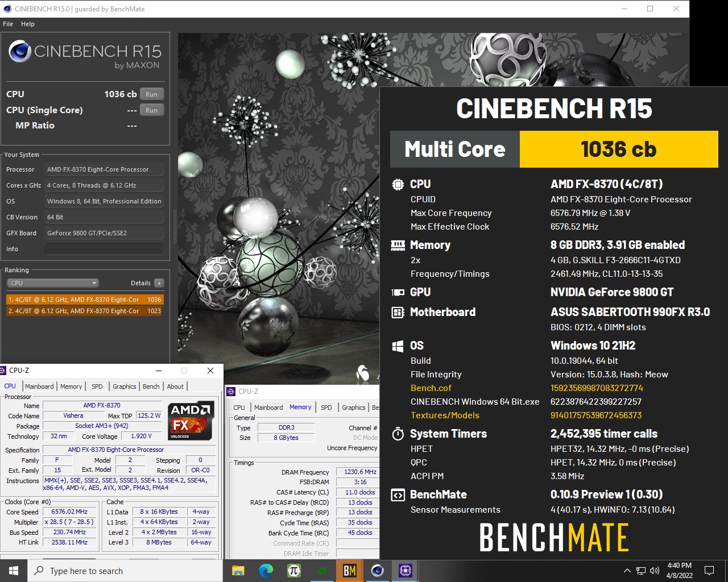The height and width of the screenshot is (582, 728).
Task: Open Bench tab in left CPU-Z window
Action: (151, 386)
